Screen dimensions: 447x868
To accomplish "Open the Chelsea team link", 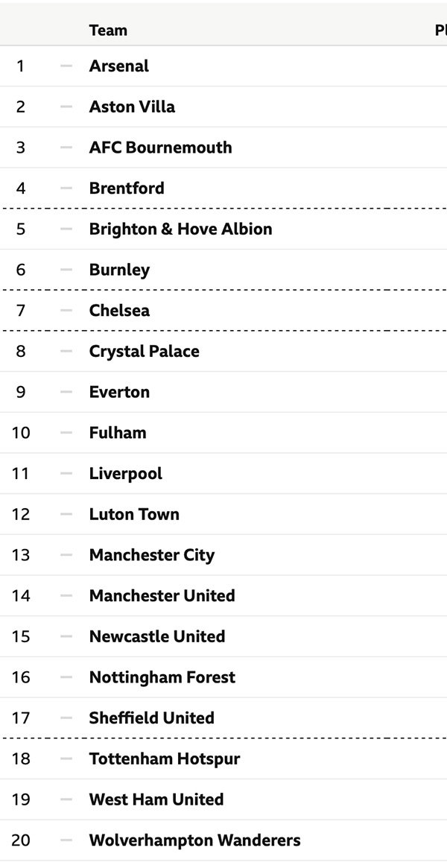I will (119, 310).
